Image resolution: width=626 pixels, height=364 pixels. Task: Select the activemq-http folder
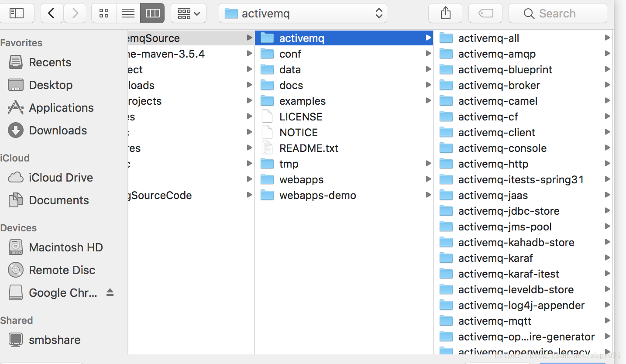tap(523, 164)
